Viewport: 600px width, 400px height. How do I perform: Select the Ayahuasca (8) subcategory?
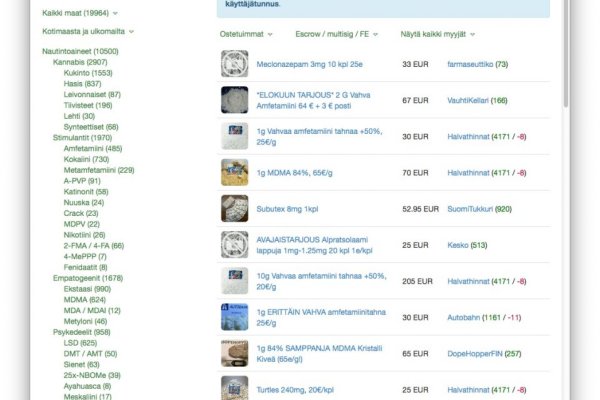(x=87, y=386)
